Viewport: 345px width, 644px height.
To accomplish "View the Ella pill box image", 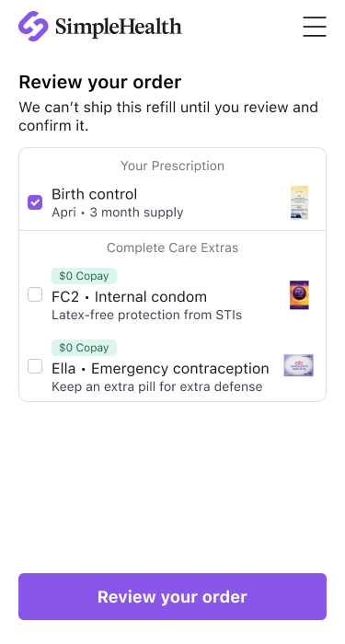I will (x=299, y=365).
